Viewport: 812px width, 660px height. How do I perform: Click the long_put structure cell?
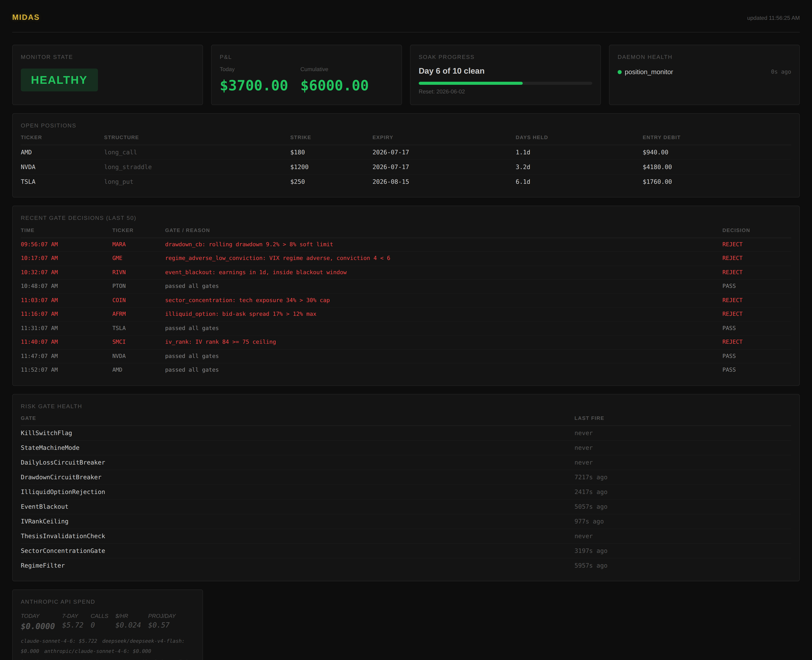point(119,182)
